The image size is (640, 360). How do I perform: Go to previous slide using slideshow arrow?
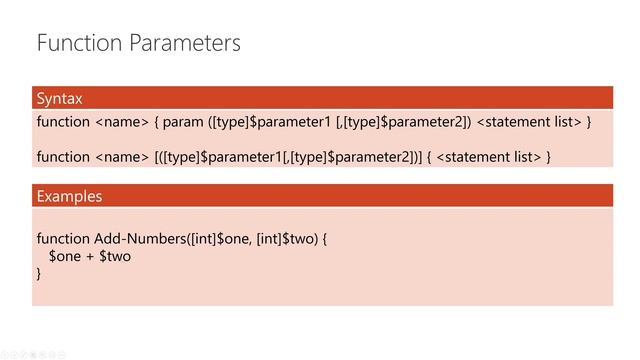pyautogui.click(x=4, y=355)
